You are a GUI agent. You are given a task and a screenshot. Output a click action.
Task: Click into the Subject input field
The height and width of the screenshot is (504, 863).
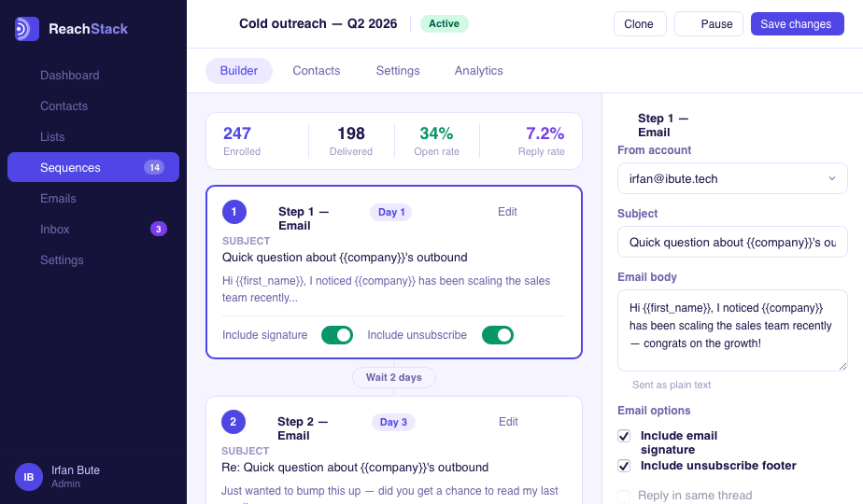click(732, 242)
